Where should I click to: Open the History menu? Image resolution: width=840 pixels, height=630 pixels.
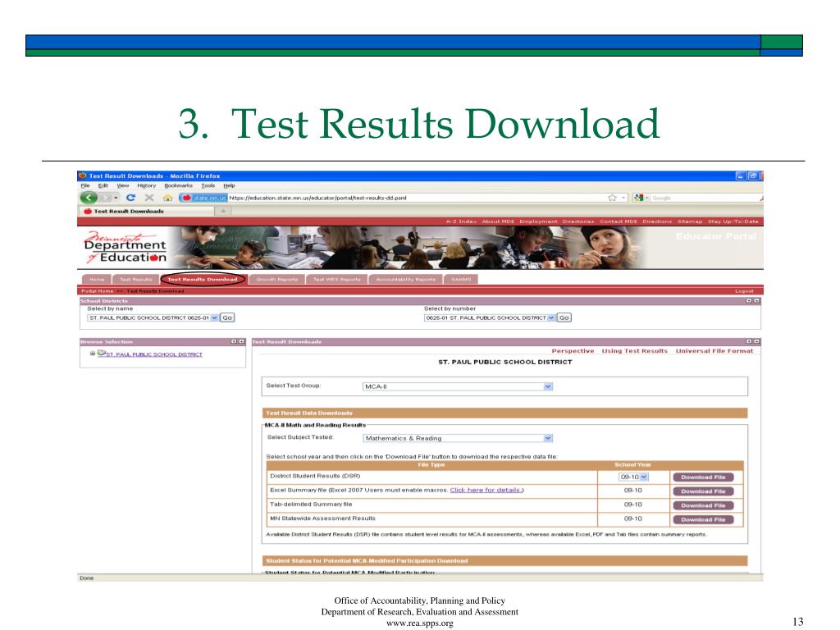(146, 186)
